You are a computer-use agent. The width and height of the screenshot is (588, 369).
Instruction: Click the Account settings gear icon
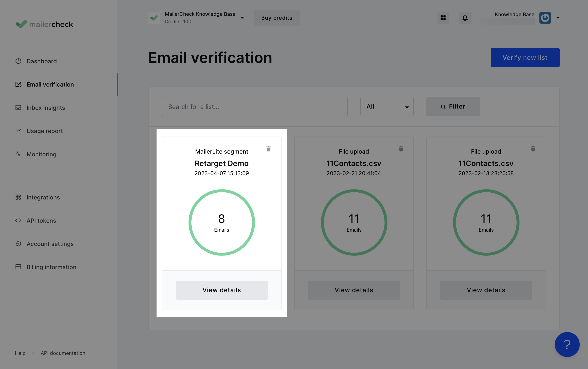click(18, 244)
